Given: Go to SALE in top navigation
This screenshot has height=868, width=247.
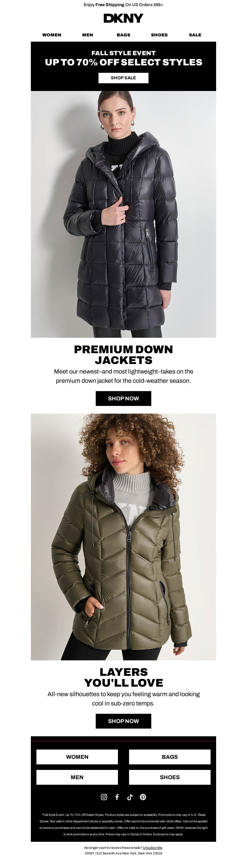Looking at the screenshot, I should [195, 35].
